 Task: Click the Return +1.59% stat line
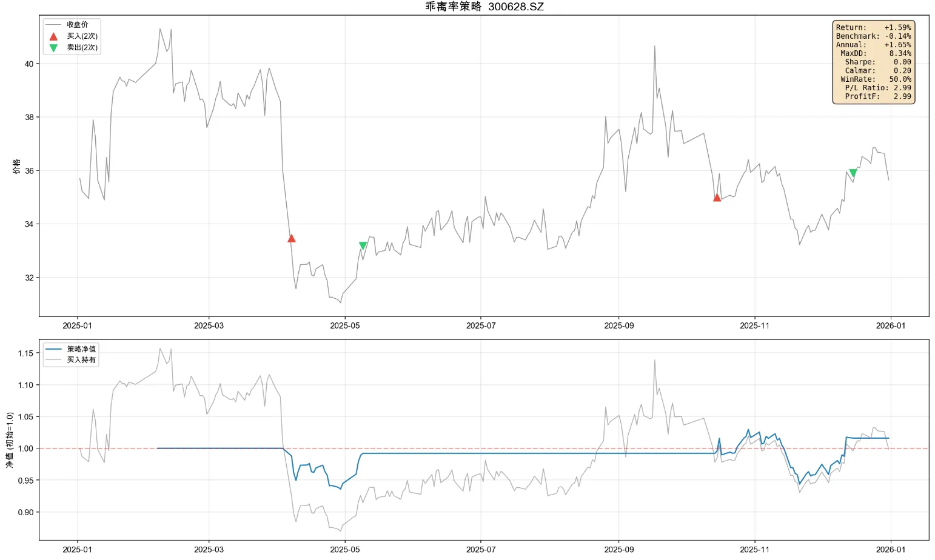coord(873,27)
